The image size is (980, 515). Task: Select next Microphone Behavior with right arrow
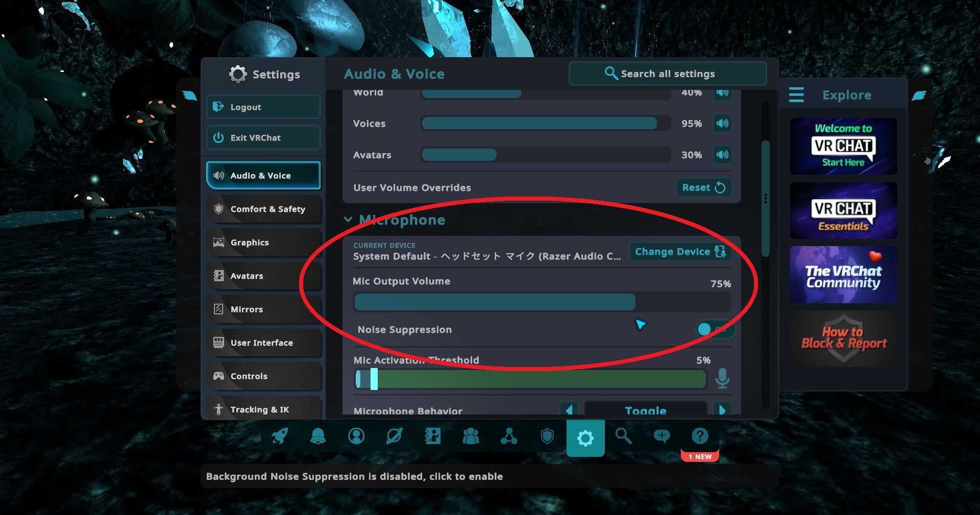pyautogui.click(x=722, y=410)
